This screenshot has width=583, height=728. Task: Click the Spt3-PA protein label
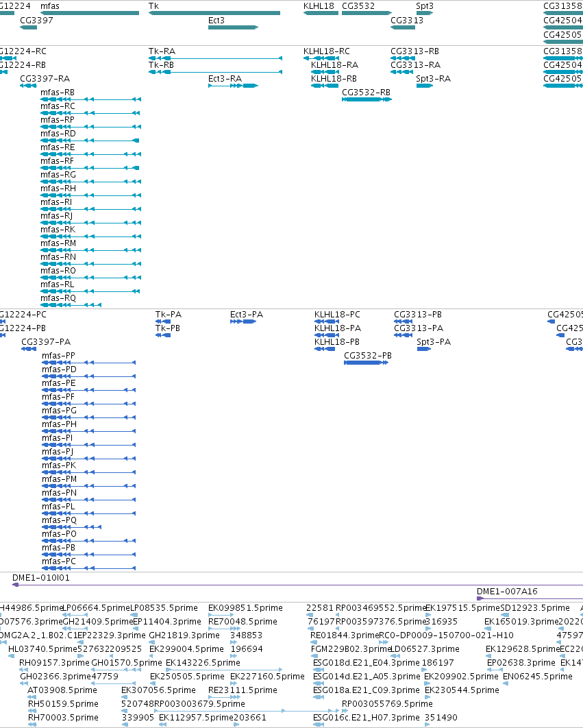point(434,341)
